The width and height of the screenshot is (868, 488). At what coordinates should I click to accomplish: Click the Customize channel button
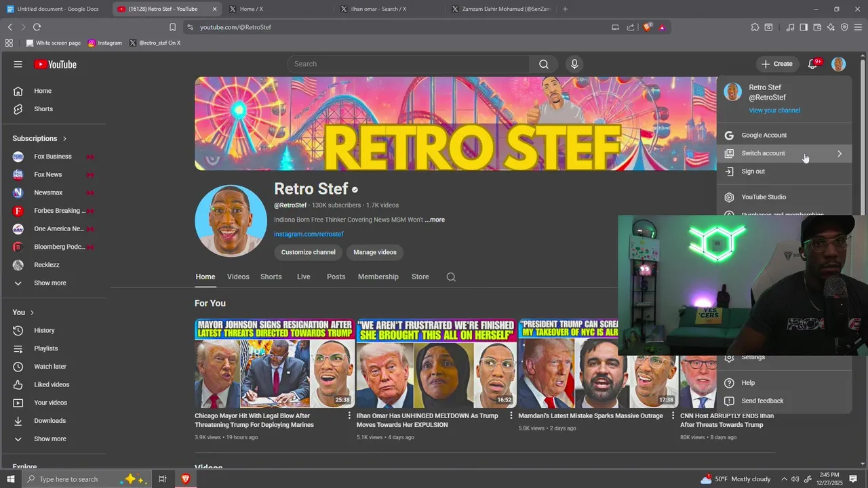pyautogui.click(x=309, y=252)
